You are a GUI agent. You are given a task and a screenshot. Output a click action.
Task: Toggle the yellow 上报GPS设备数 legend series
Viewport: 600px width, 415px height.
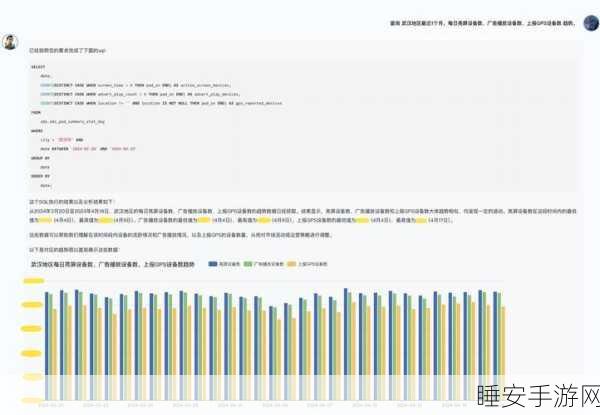point(307,264)
